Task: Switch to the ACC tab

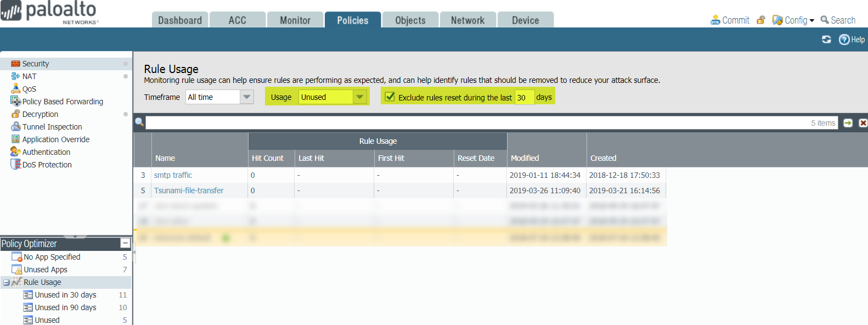Action: point(238,20)
